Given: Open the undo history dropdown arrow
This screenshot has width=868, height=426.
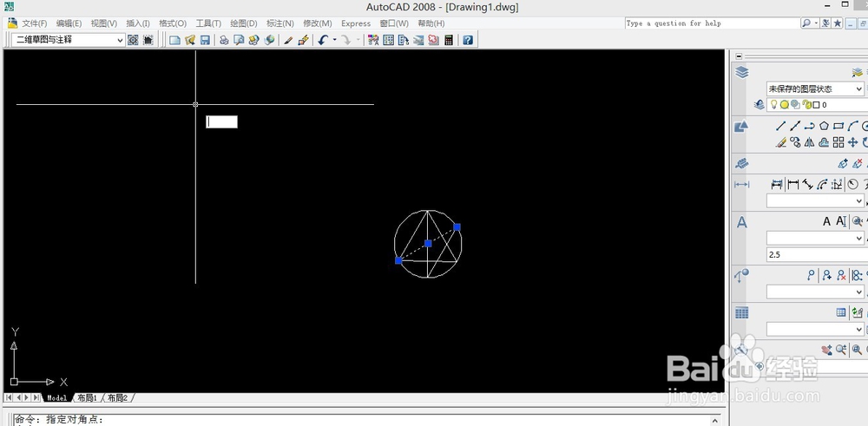Looking at the screenshot, I should point(334,40).
